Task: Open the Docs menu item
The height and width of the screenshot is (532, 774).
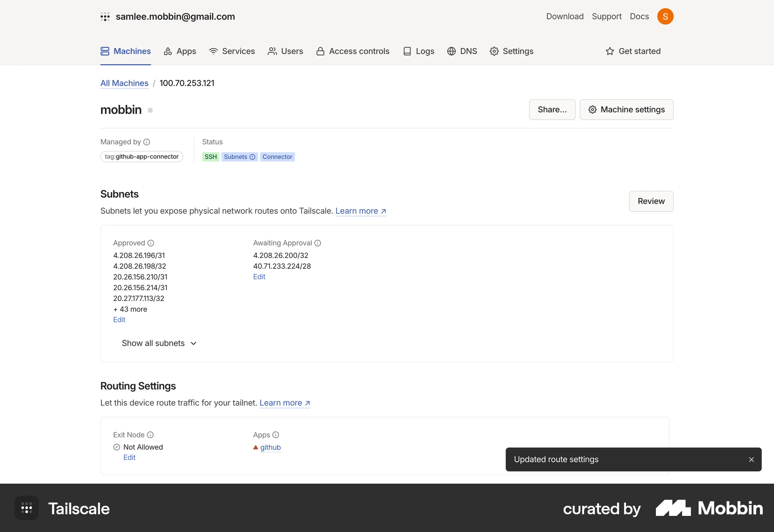Action: [639, 16]
